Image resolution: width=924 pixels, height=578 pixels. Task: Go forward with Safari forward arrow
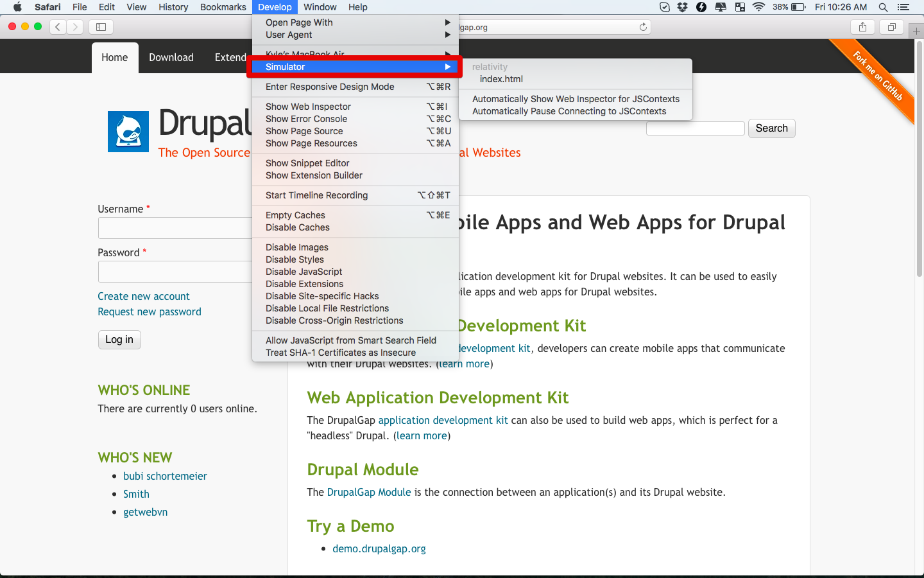(75, 27)
